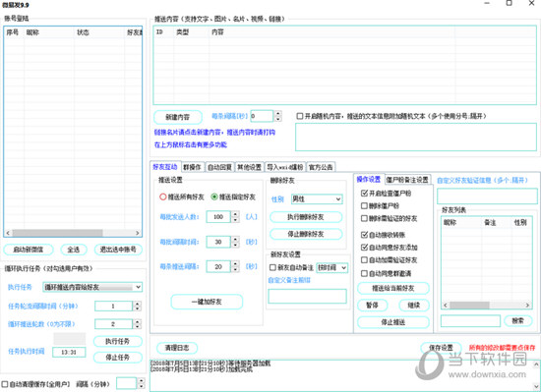541x392 pixels.
Task: Uncheck 自动同意好友添加 checkbox
Action: (364, 248)
